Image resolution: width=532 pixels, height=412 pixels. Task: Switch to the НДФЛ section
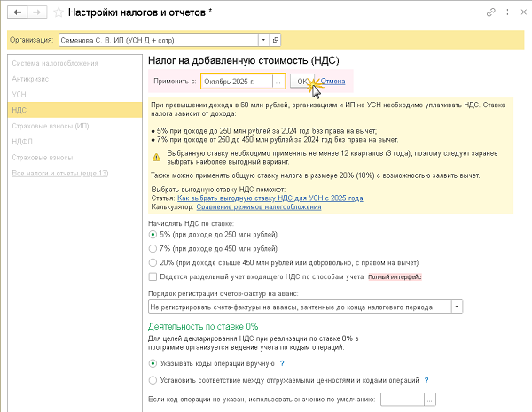click(24, 141)
